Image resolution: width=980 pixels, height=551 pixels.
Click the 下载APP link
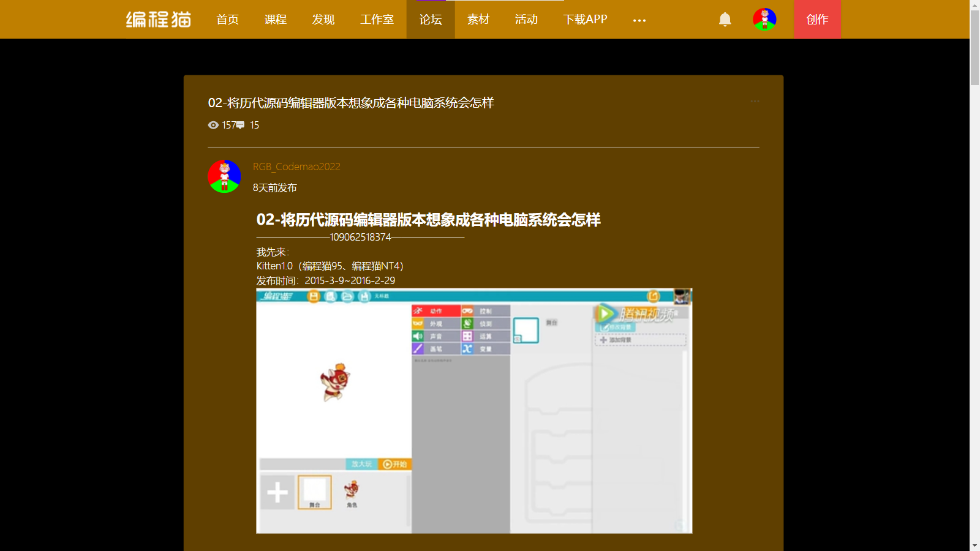coord(585,20)
